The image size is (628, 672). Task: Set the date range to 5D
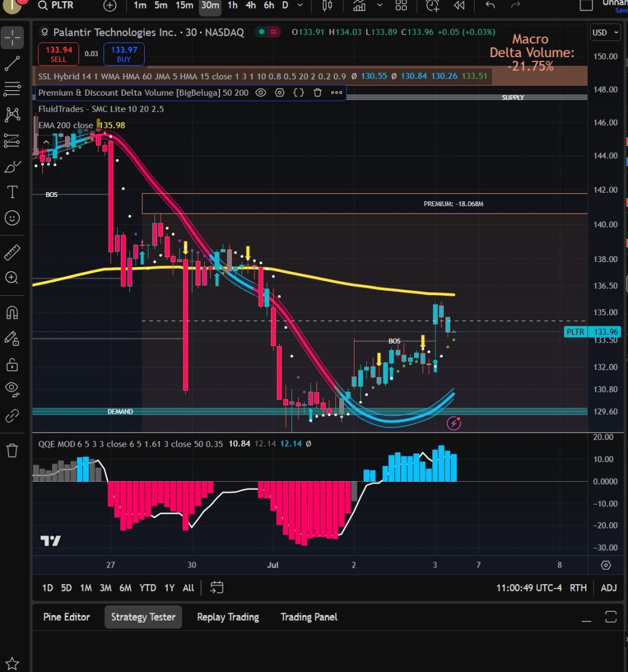(x=66, y=587)
